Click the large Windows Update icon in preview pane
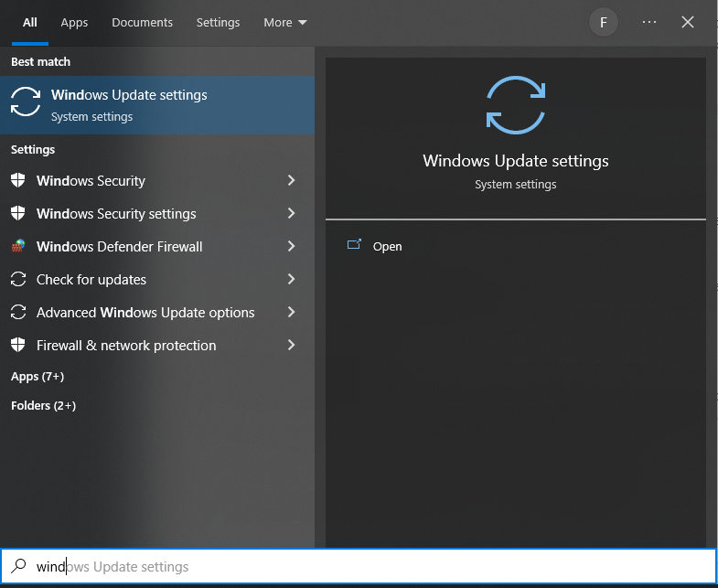Screen dimensions: 718x588 [516, 105]
